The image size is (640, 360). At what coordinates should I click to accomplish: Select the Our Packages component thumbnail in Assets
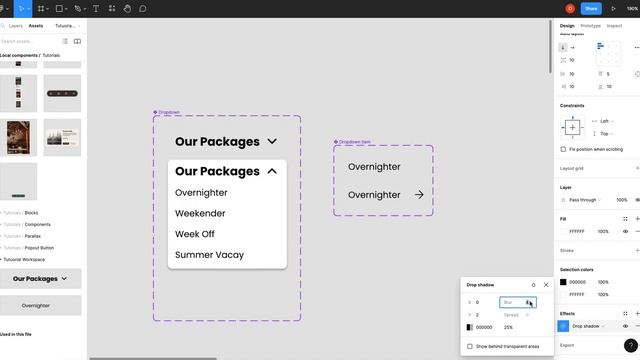40,279
